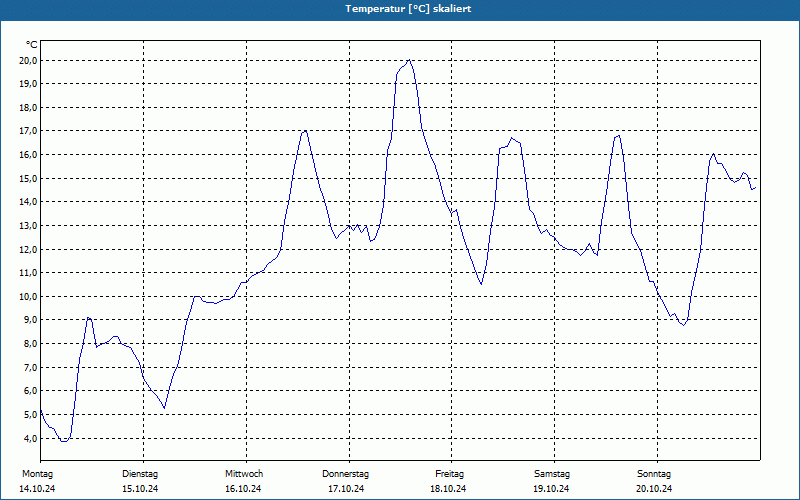Viewport: 800px width, 500px height.
Task: Click the date 15.10.24
Action: (140, 489)
